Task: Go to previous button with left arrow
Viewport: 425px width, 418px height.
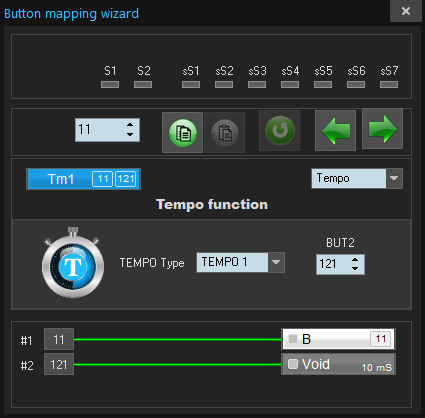Action: (335, 130)
